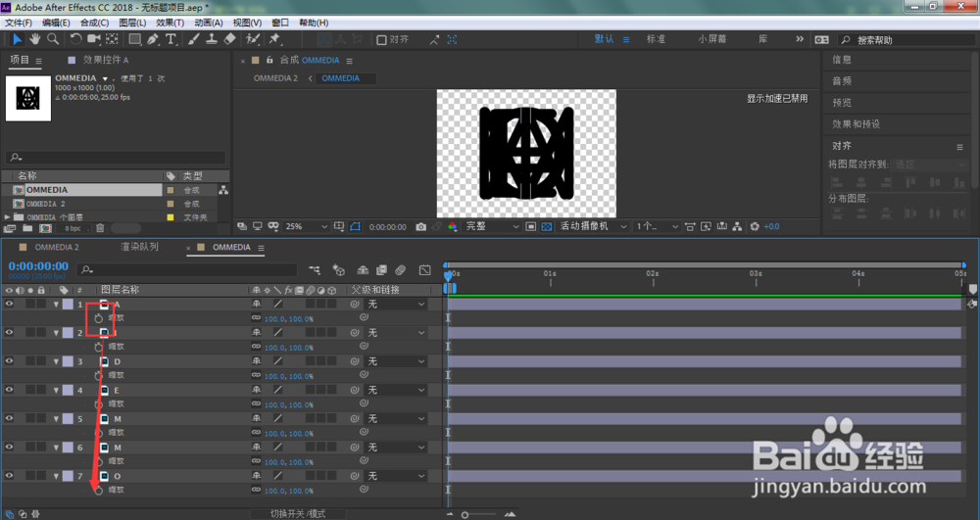The image size is (980, 520).
Task: Select the Pen tool
Action: pos(153,39)
